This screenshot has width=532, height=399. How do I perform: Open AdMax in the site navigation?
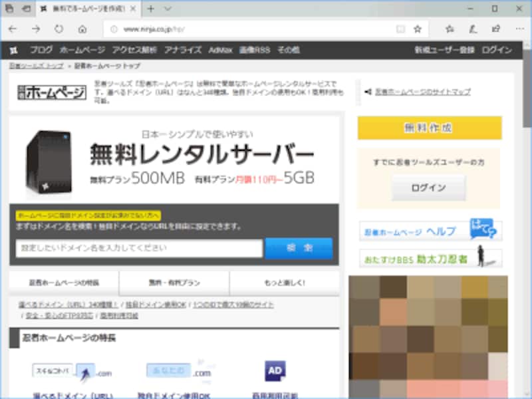pos(221,51)
